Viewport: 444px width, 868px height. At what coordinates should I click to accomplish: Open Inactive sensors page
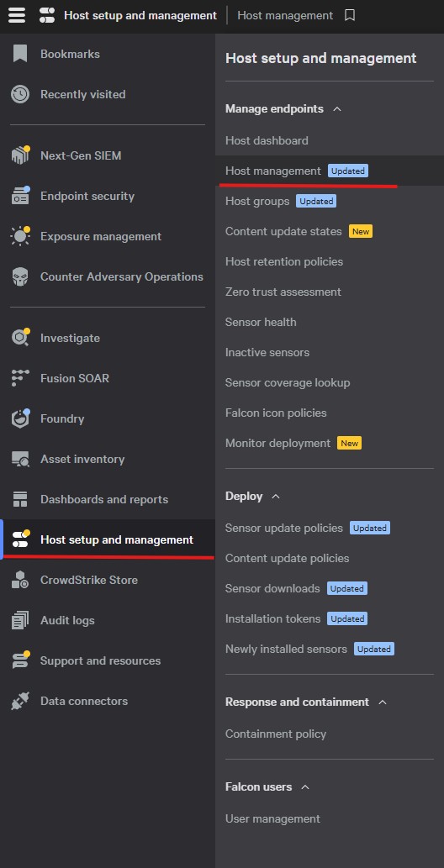[x=267, y=353]
